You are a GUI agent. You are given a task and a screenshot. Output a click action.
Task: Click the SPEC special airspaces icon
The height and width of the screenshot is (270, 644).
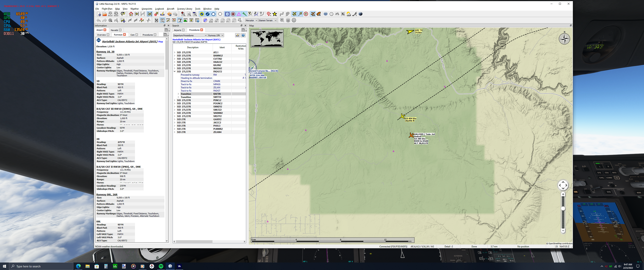pos(229,21)
